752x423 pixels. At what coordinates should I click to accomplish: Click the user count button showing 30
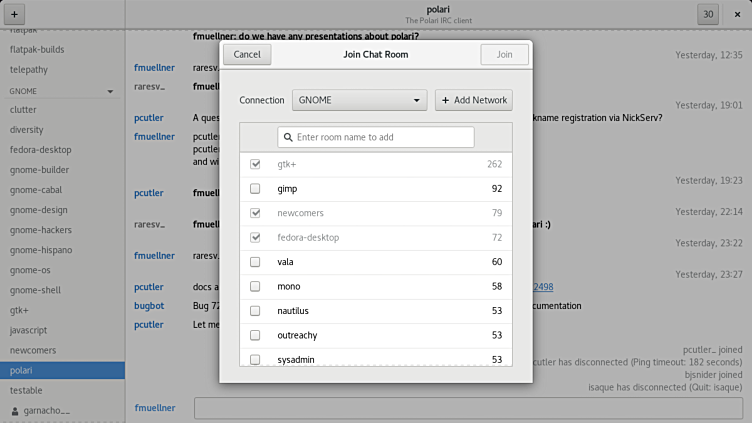tap(708, 14)
